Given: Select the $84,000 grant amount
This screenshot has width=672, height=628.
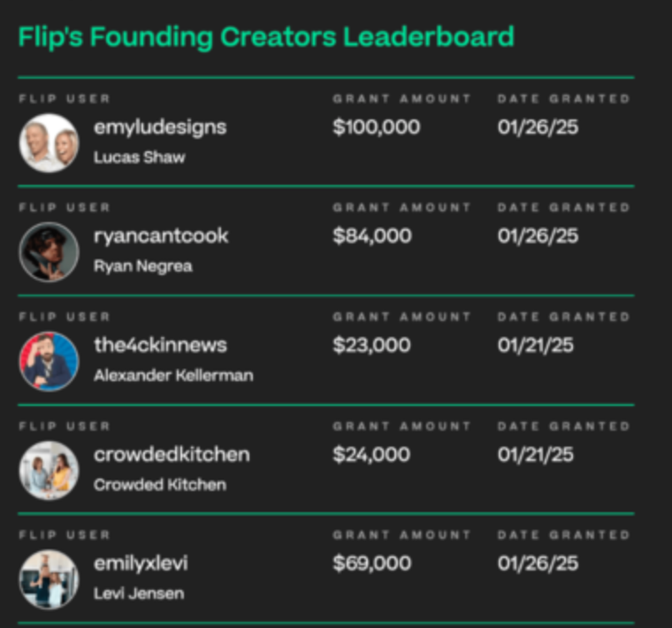Looking at the screenshot, I should point(372,236).
